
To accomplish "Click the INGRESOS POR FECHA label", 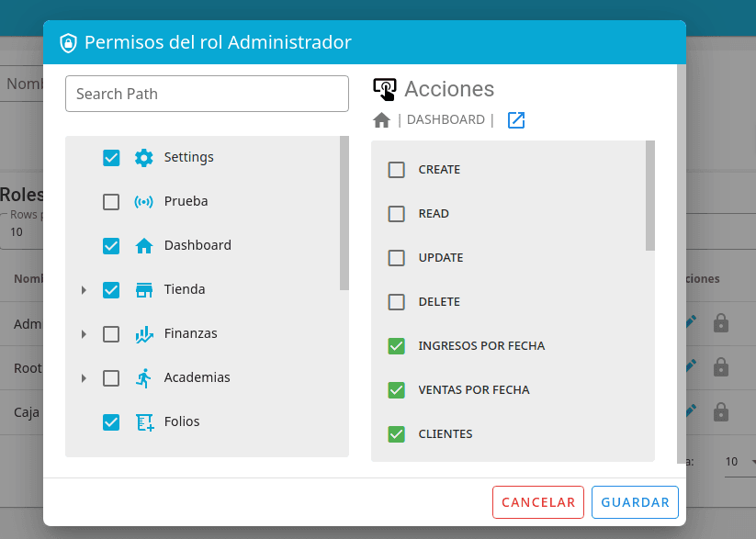I will pos(481,345).
